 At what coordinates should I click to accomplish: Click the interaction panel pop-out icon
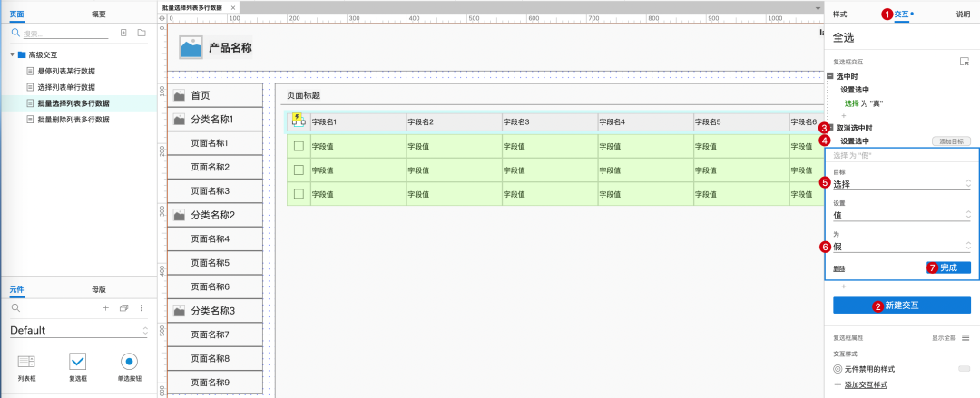coord(965,62)
